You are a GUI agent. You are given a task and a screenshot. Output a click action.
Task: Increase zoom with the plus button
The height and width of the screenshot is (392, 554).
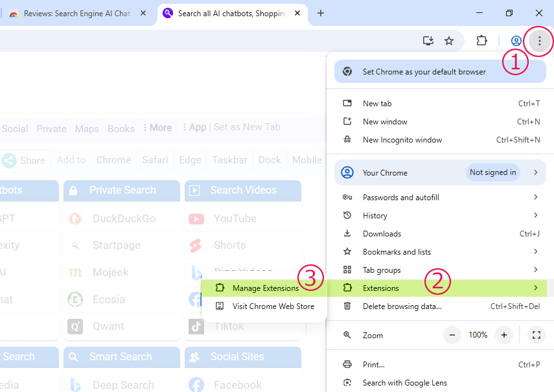(503, 335)
